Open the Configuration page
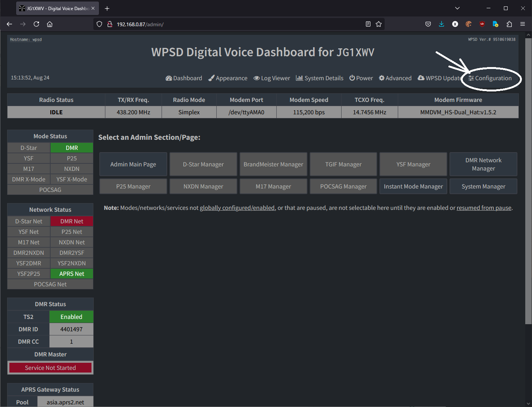The image size is (532, 407). tap(490, 78)
